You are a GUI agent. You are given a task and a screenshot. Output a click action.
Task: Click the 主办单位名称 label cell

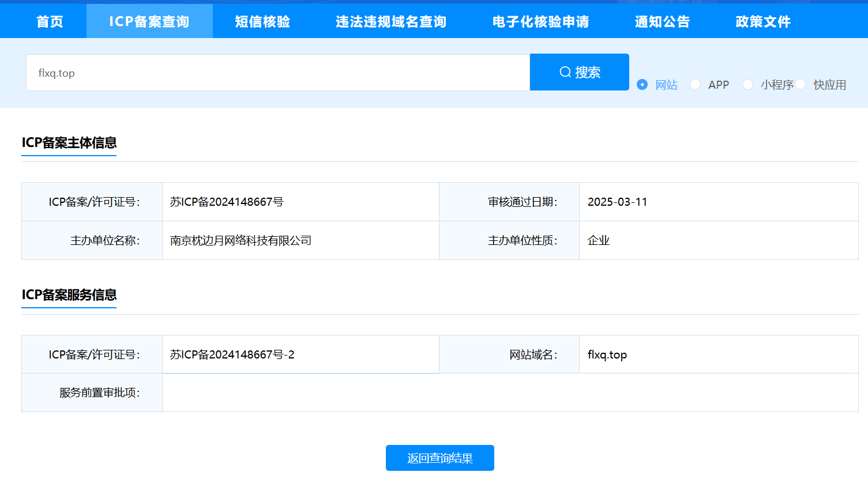tap(92, 240)
